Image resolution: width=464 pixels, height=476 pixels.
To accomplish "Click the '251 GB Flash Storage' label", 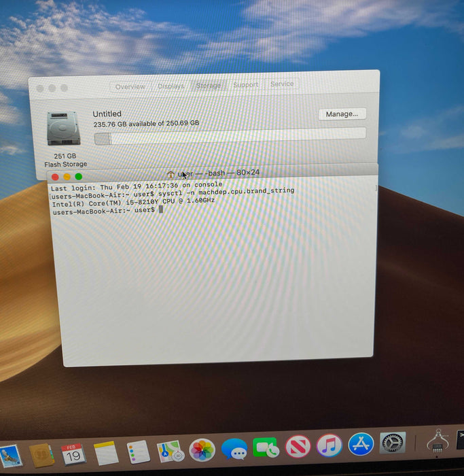I will (65, 160).
